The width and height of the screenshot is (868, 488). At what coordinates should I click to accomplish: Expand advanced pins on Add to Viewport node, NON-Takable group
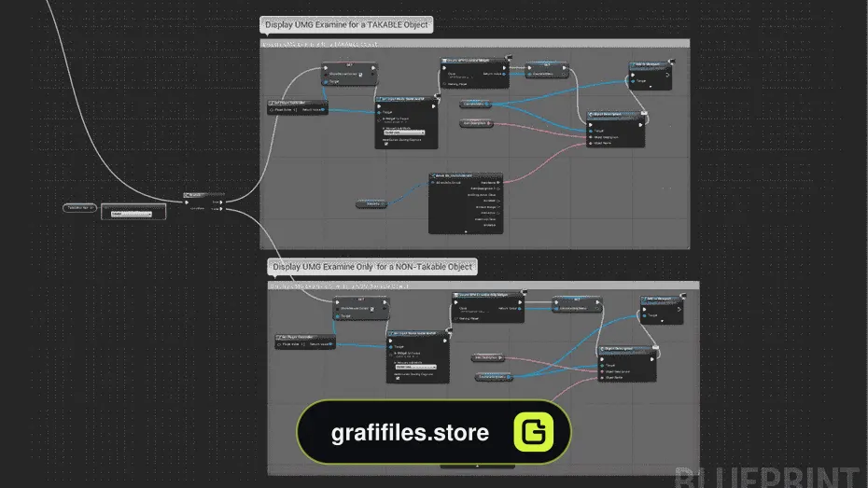coord(662,321)
